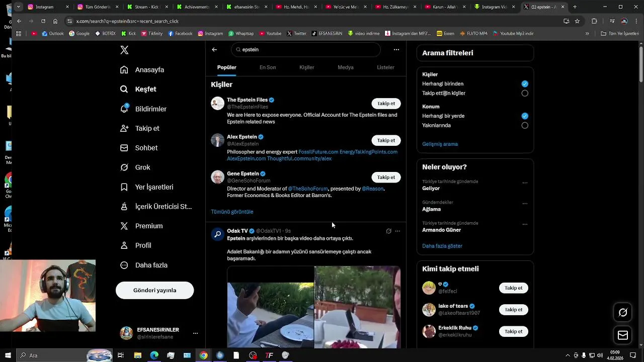Viewport: 644px width, 362px height.
Task: Open Grok from the sidebar
Action: (x=135, y=167)
